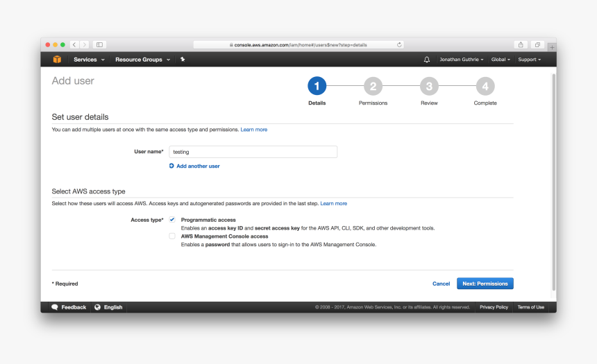Open the Global region dropdown

tap(501, 60)
